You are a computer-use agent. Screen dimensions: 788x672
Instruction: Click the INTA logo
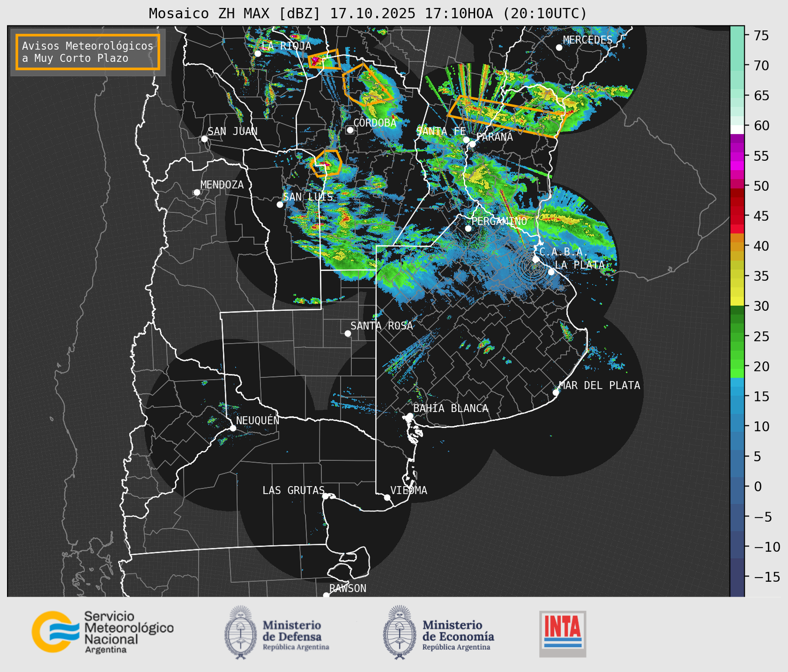(563, 634)
